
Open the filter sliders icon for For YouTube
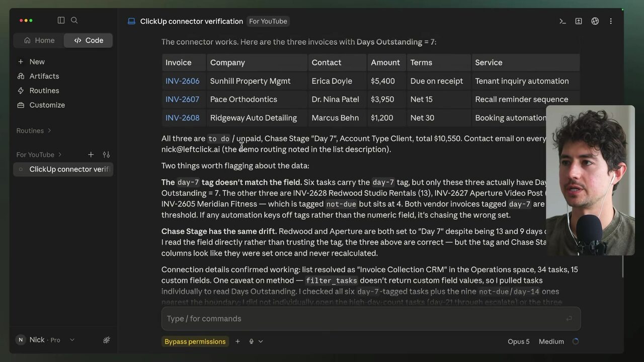[x=106, y=154]
